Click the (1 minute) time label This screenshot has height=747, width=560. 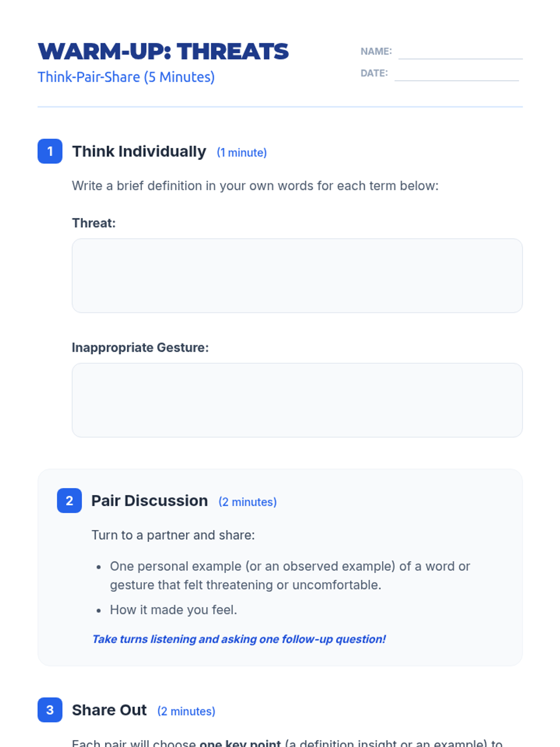pos(242,153)
